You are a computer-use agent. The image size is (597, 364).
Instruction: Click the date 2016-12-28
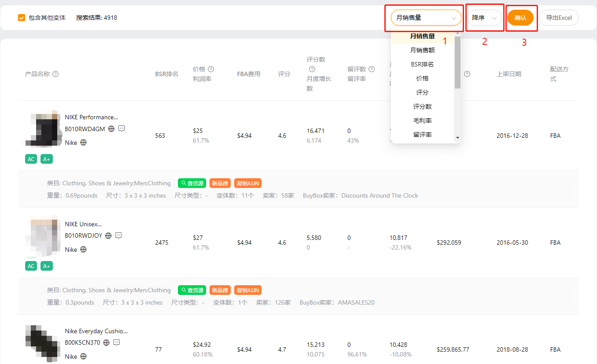[x=512, y=136]
